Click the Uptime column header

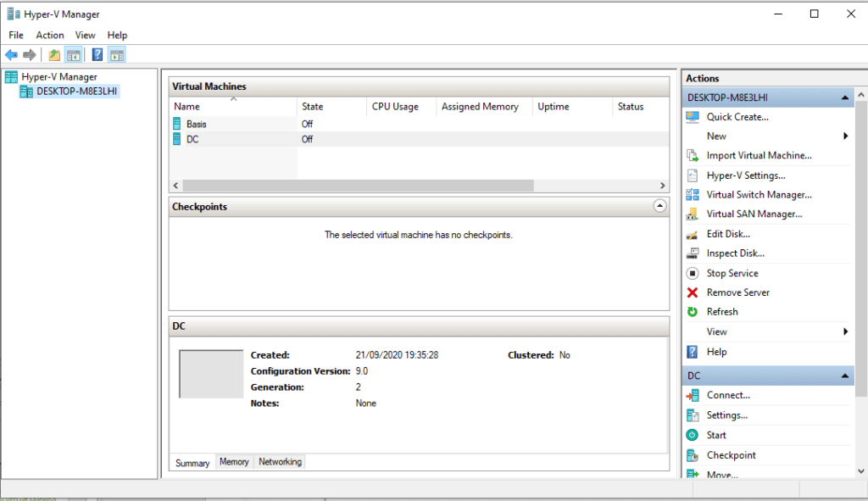coord(572,106)
